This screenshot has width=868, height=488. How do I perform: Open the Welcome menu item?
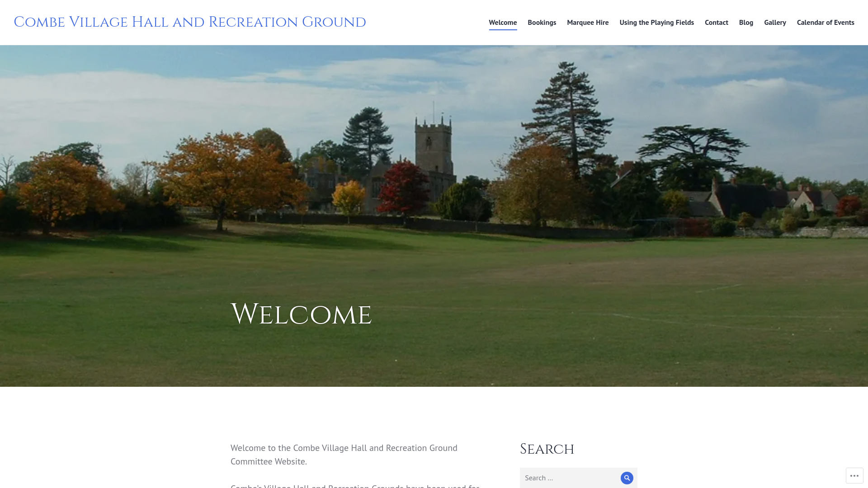pyautogui.click(x=503, y=23)
